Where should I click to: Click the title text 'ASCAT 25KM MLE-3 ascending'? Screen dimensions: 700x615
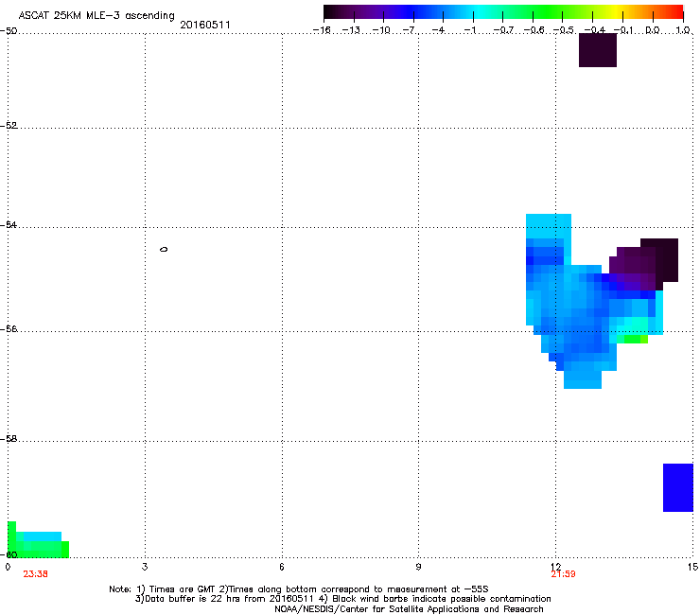tap(96, 15)
